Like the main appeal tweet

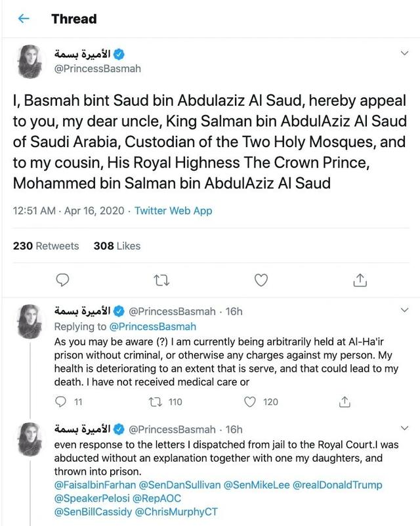coord(261,280)
